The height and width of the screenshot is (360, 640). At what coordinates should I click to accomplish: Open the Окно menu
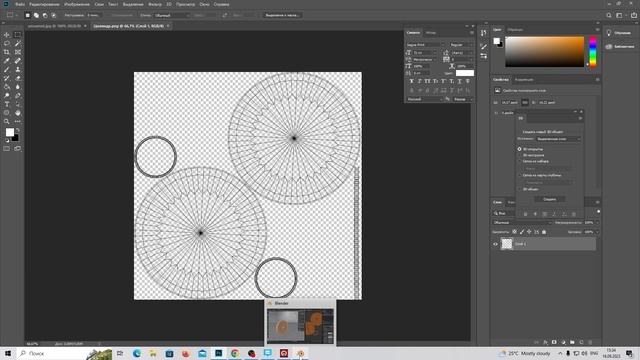pos(204,4)
